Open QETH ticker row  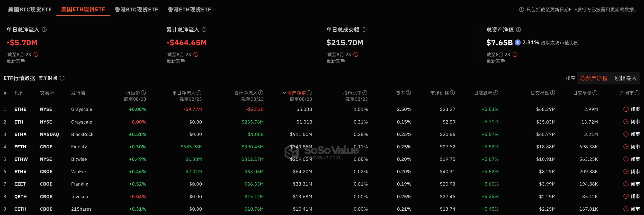point(20,197)
